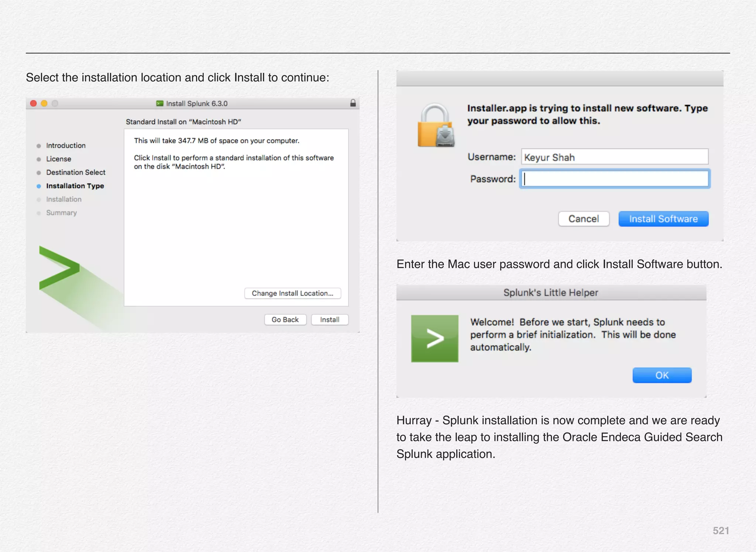Click the Username field containing Keyur Shah
756x552 pixels.
615,157
